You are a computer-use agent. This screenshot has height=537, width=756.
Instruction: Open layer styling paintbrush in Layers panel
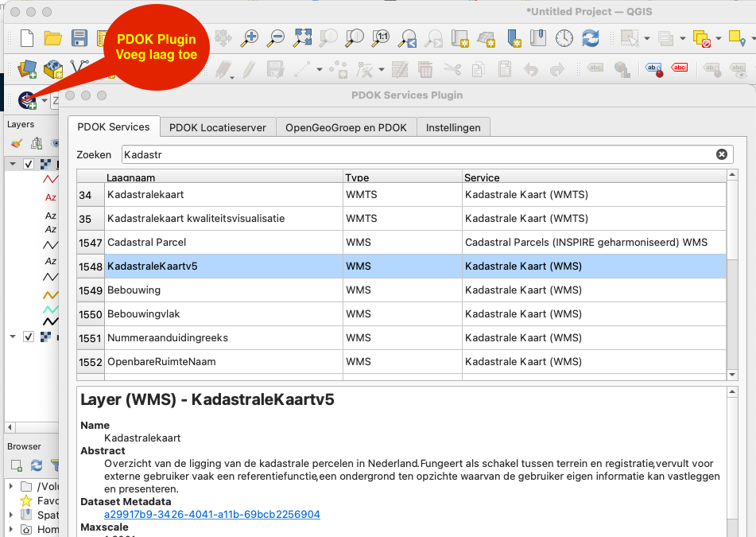[17, 143]
